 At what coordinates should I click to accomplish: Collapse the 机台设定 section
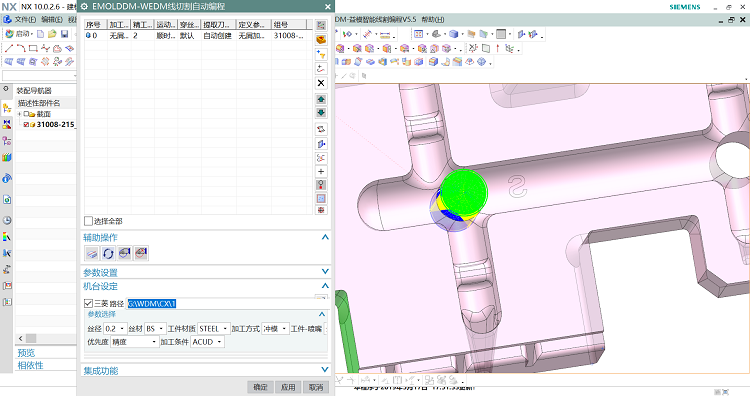coord(325,286)
